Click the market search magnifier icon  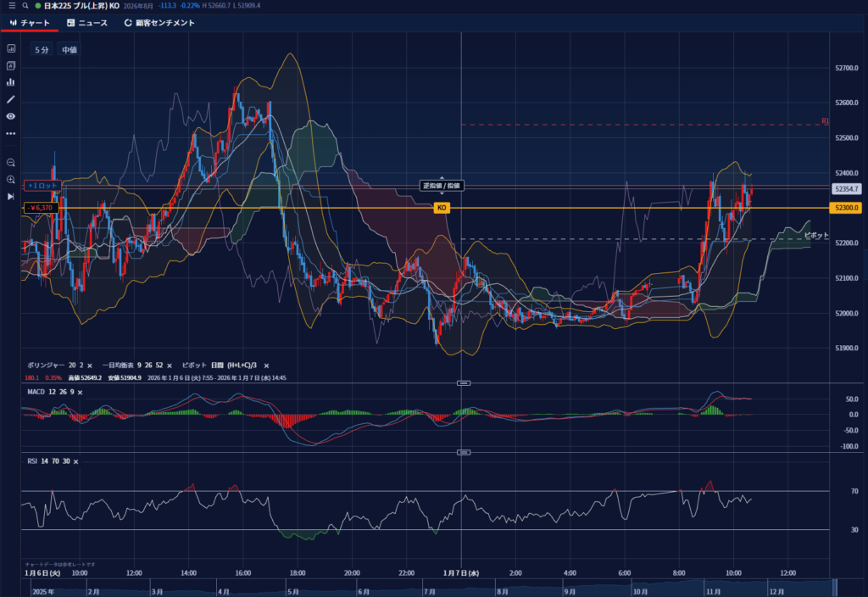pyautogui.click(x=25, y=6)
